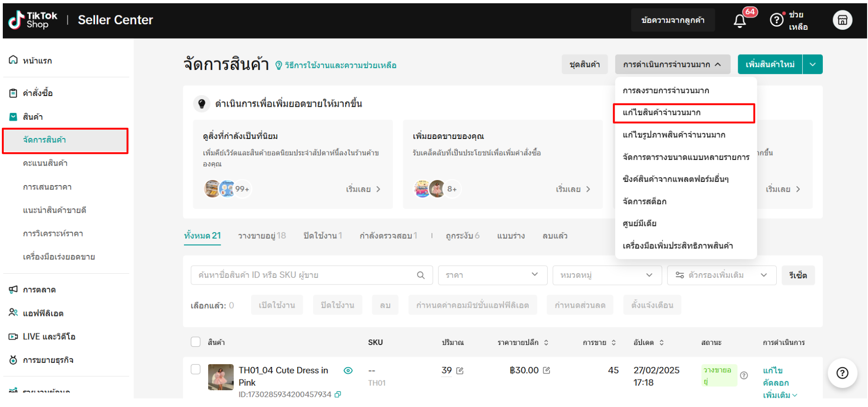Edit quantity 39 with the pencil icon
The image size is (868, 407).
click(460, 371)
